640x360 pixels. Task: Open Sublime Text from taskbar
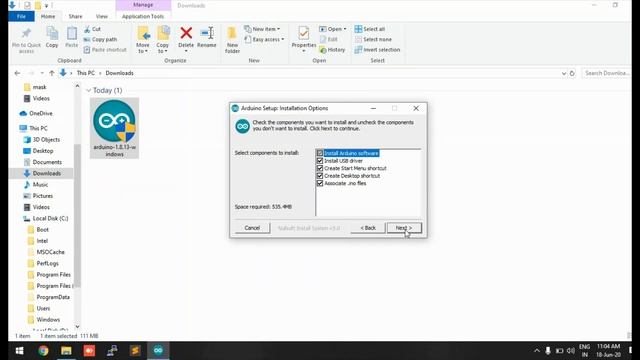coord(135,351)
